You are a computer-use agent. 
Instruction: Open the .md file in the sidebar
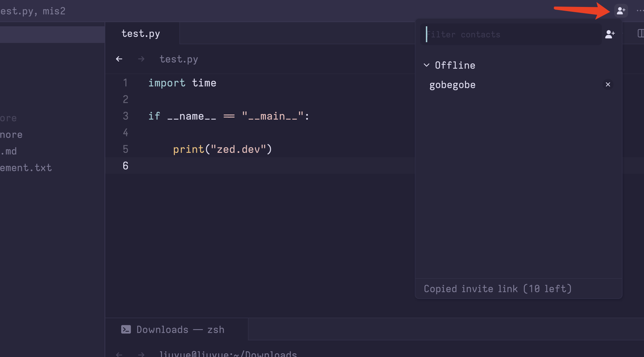10,151
